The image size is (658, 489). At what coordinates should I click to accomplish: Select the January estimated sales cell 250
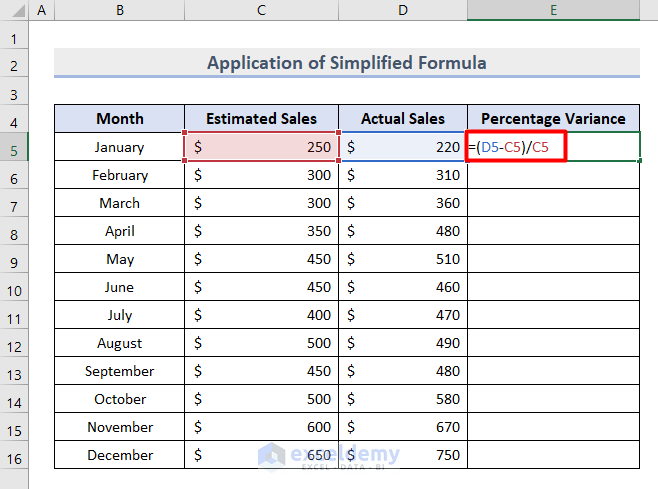coord(261,148)
